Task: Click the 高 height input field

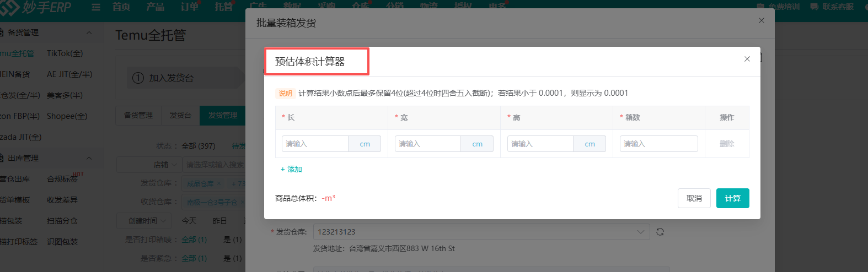Action: click(540, 144)
